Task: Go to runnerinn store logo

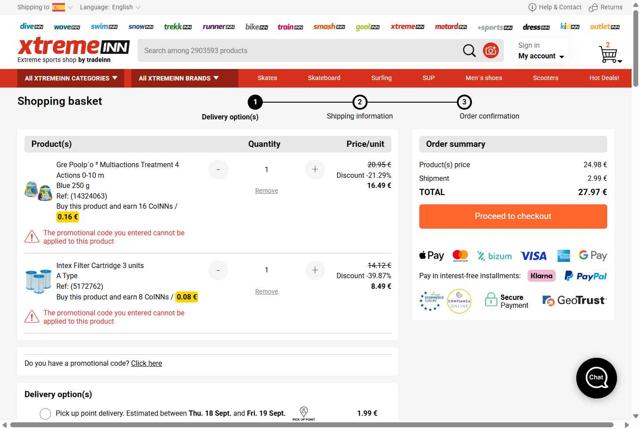Action: point(219,27)
